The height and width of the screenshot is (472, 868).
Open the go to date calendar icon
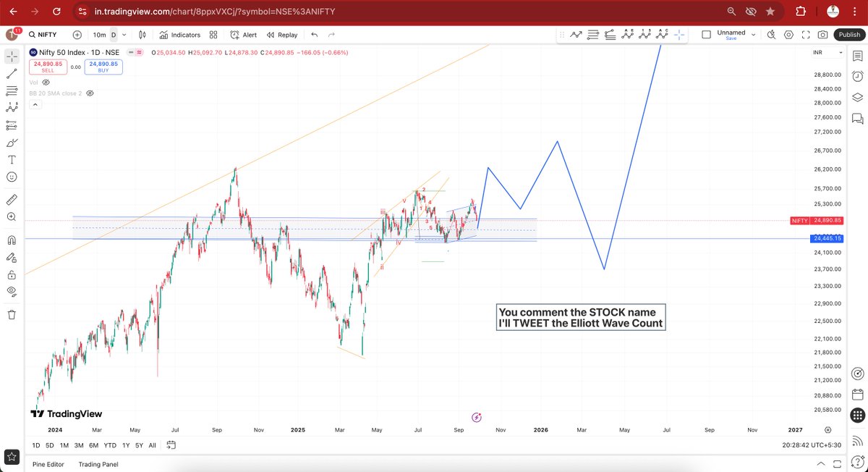171,445
